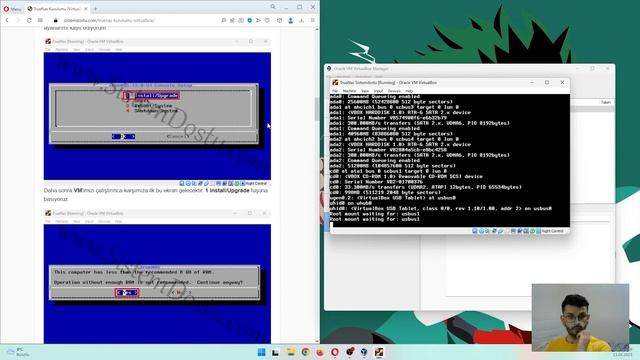Open File menu in TrueNas VM window
The image size is (640, 360).
click(x=335, y=91)
